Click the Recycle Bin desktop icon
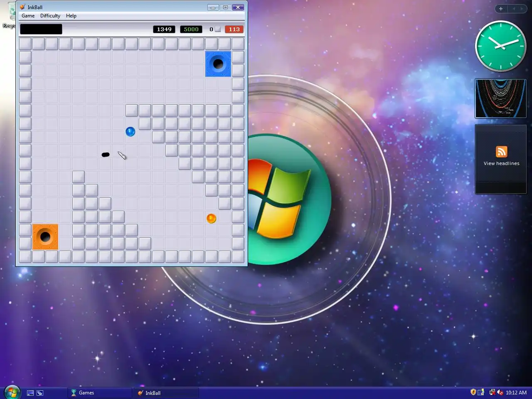The image size is (532, 399). 9,16
